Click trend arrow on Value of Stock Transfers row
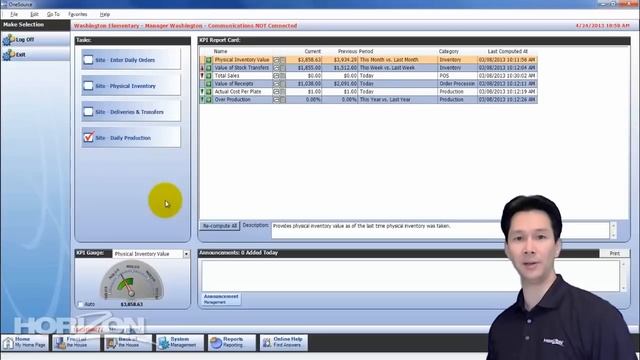Screen dimensions: 640x360 (x=202, y=68)
